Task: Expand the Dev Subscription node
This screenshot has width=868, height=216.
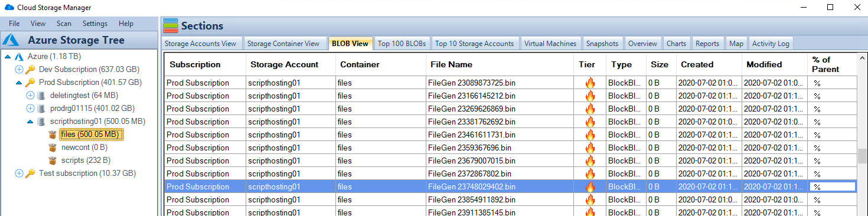Action: 19,70
